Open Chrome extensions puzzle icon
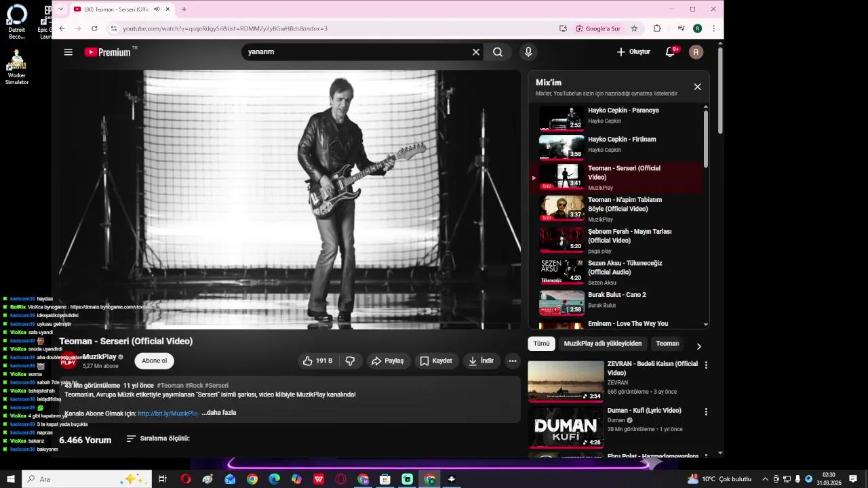 click(x=657, y=28)
